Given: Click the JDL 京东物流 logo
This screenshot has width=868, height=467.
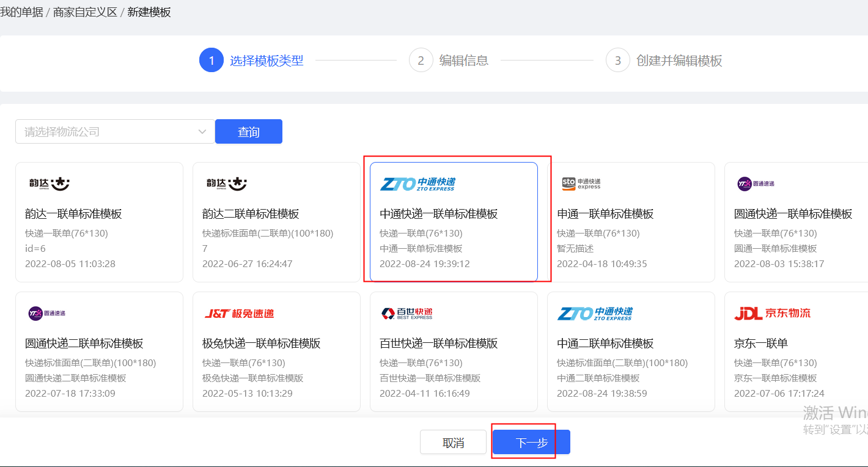Looking at the screenshot, I should [x=772, y=313].
